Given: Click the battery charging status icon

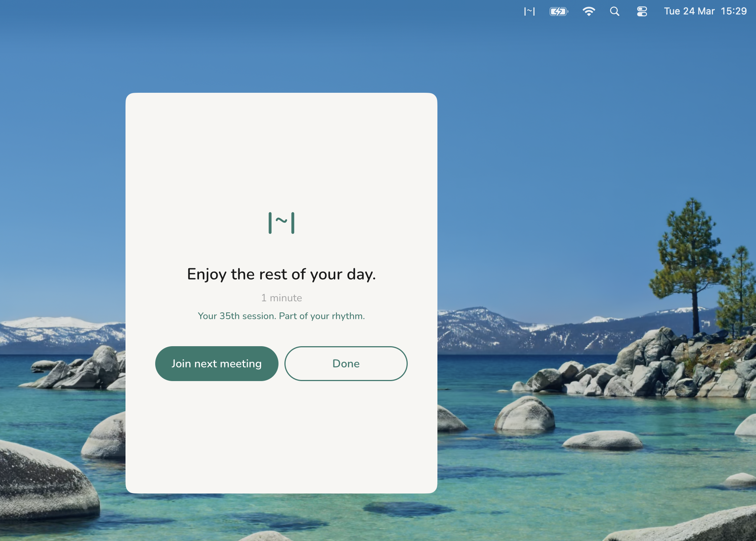Looking at the screenshot, I should pyautogui.click(x=558, y=12).
